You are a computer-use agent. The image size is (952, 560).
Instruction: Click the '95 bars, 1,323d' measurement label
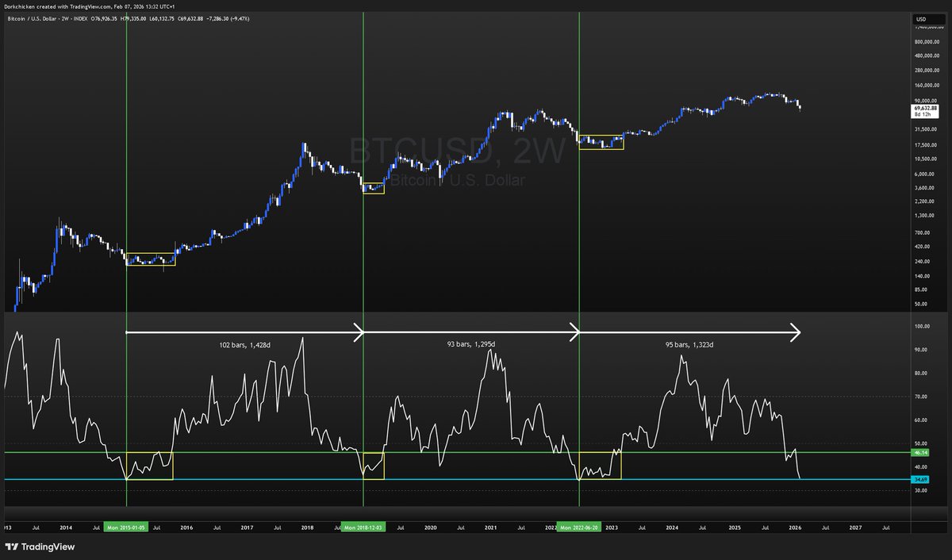pyautogui.click(x=689, y=344)
